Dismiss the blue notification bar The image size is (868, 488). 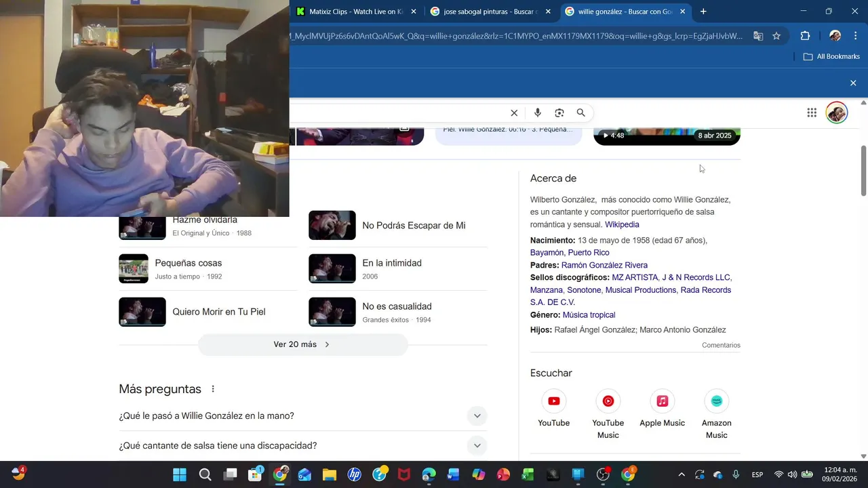pyautogui.click(x=853, y=83)
